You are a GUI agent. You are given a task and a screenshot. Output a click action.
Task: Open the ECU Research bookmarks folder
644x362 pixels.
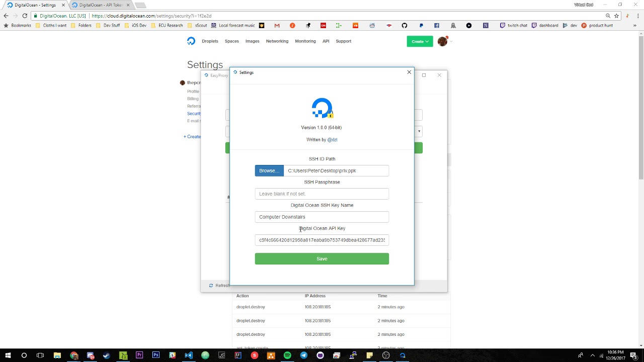pyautogui.click(x=167, y=25)
